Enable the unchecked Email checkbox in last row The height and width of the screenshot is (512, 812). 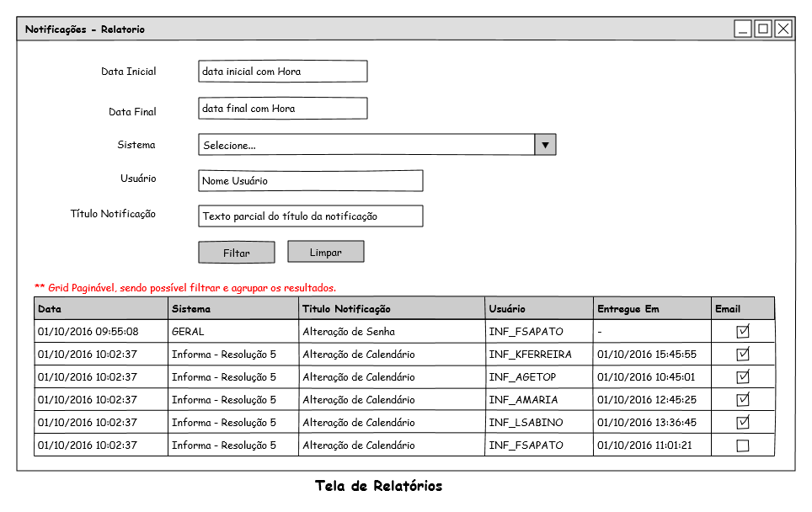coord(742,445)
